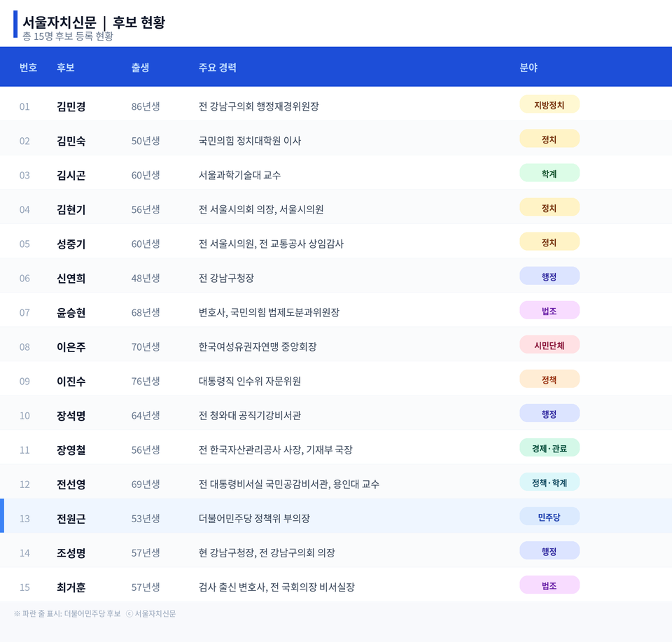Select the 경제·관료 badge for 장영철
Image resolution: width=672 pixels, height=642 pixels.
549,447
